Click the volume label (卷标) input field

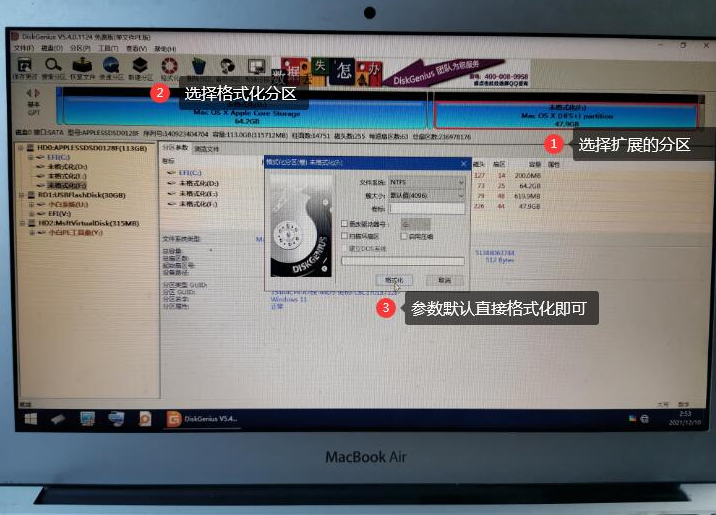click(x=427, y=209)
